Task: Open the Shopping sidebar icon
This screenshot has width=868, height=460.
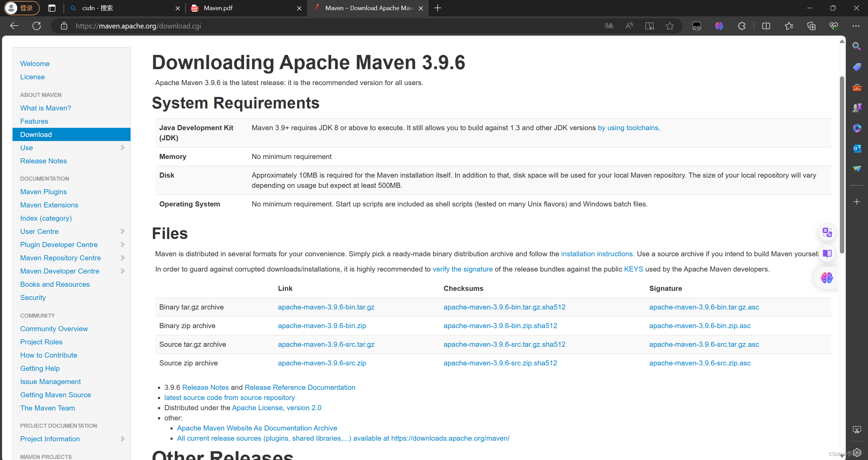Action: (857, 67)
